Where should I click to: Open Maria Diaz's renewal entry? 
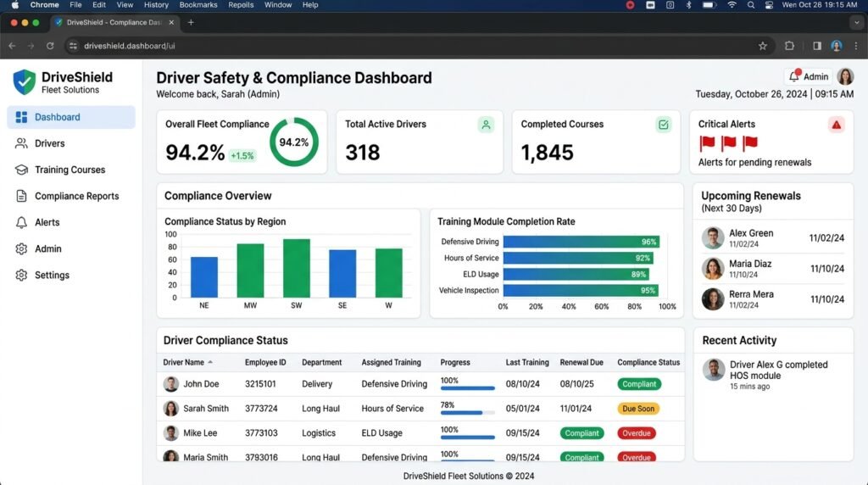click(773, 269)
